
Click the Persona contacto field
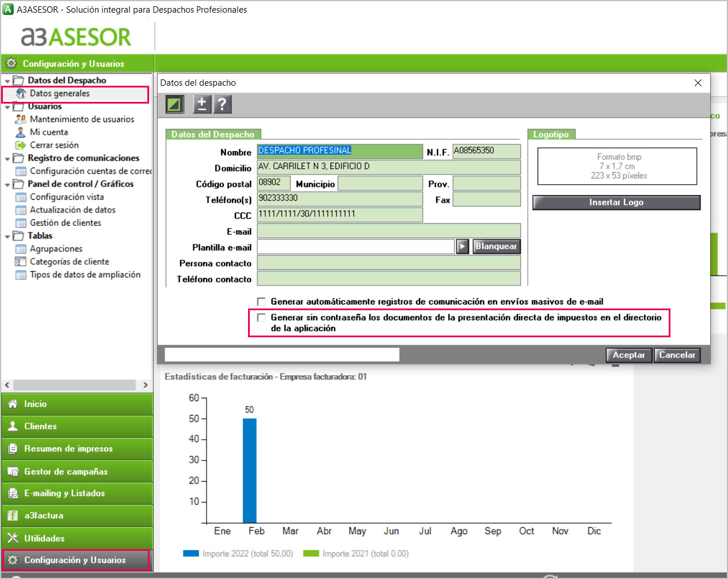pyautogui.click(x=389, y=262)
